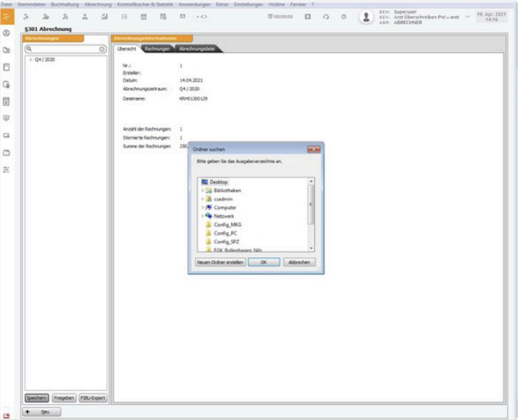This screenshot has width=518, height=420.
Task: Click into the Abrechnungen search field
Action: (x=65, y=49)
